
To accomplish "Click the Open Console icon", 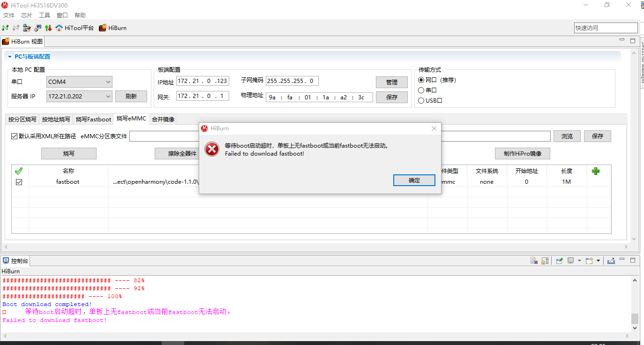I will 589,261.
